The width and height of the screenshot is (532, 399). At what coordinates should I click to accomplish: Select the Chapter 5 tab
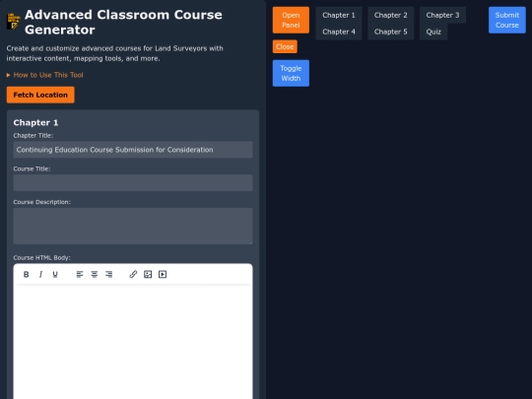pyautogui.click(x=390, y=32)
